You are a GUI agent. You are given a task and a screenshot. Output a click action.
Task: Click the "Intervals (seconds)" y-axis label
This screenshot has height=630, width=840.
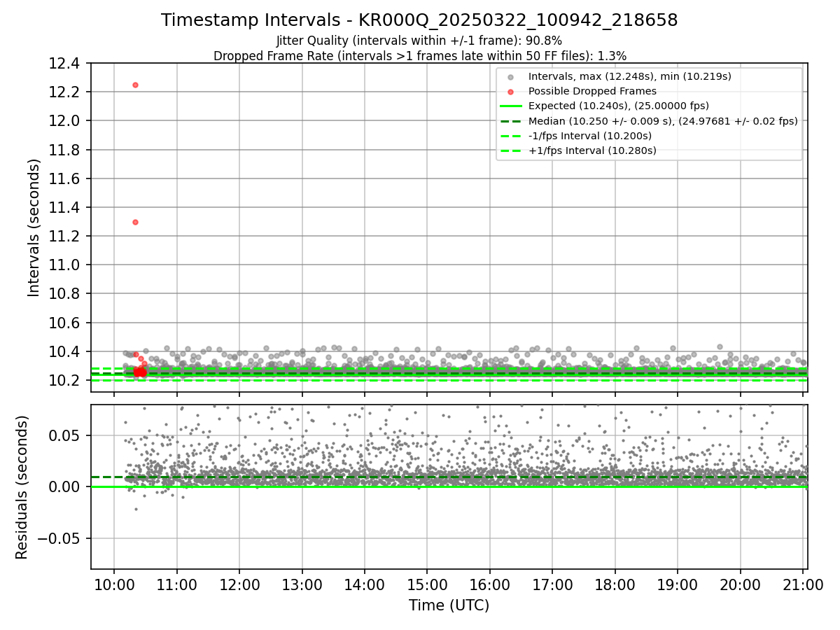34,227
